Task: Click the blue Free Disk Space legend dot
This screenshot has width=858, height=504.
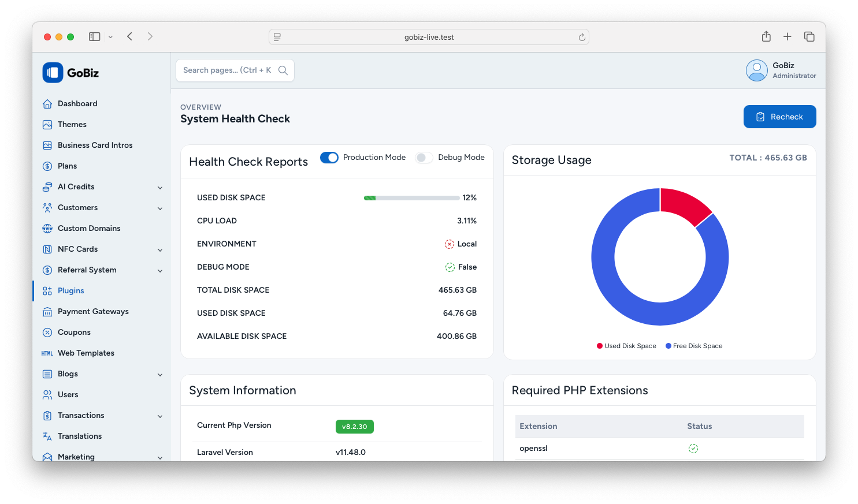Action: 668,346
